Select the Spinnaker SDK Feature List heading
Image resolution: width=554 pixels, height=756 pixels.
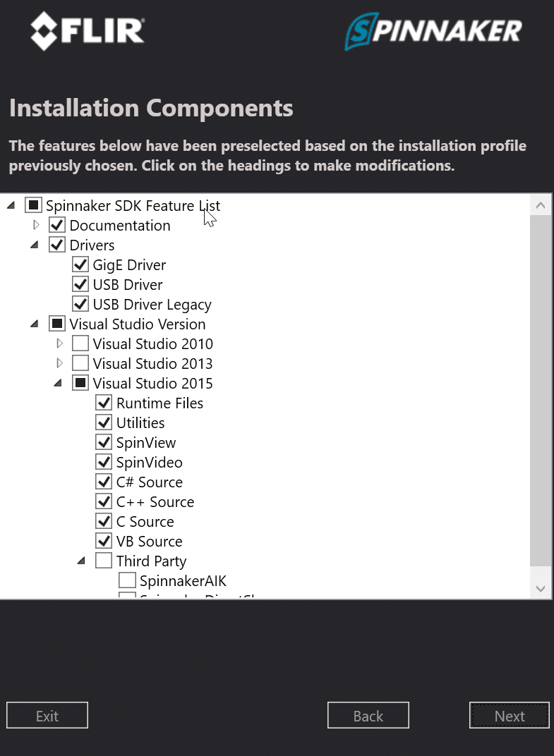(133, 206)
